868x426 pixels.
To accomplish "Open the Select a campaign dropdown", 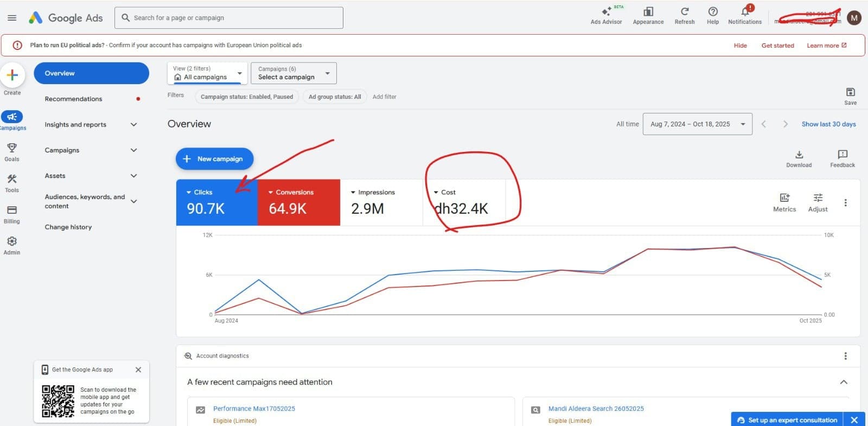I will click(293, 73).
